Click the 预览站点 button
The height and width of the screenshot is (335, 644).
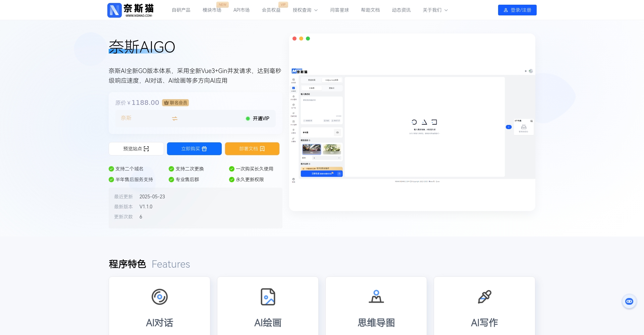[x=136, y=149]
